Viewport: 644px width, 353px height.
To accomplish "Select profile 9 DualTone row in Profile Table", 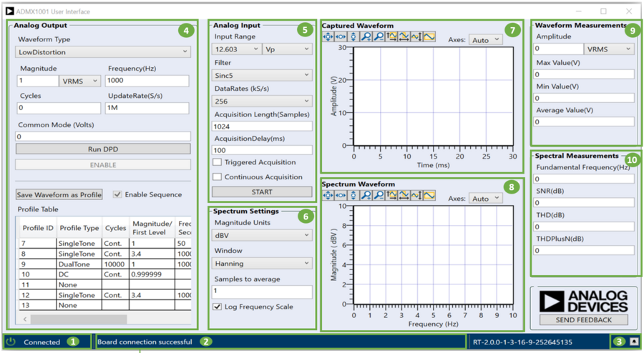I will [x=72, y=263].
